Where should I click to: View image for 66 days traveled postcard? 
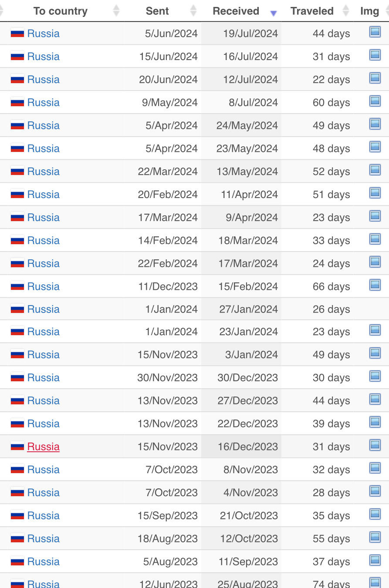click(375, 285)
